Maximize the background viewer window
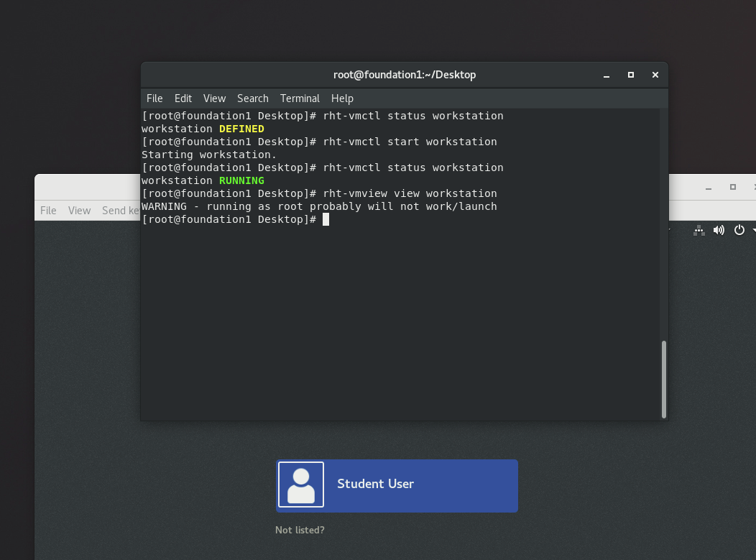 [x=733, y=187]
